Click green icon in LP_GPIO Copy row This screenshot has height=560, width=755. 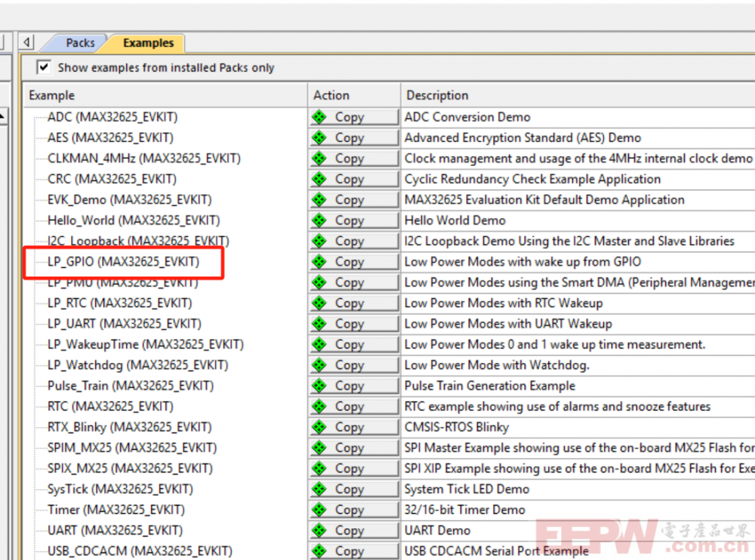319,261
